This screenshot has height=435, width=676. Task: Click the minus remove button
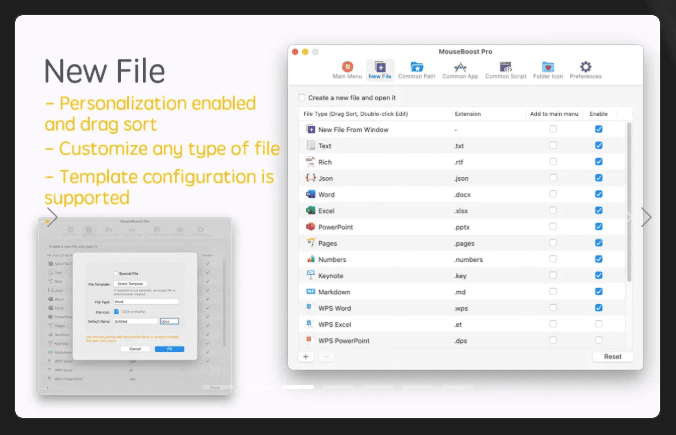[x=326, y=357]
